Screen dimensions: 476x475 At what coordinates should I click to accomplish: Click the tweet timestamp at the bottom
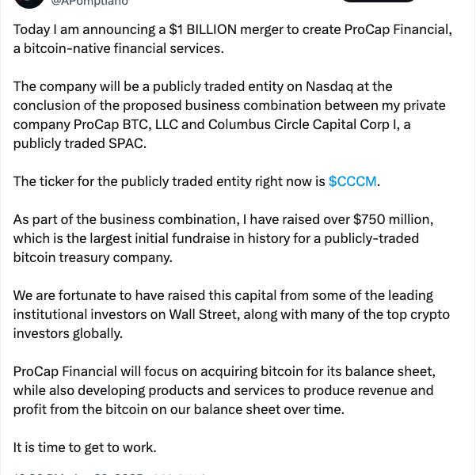tap(78, 473)
